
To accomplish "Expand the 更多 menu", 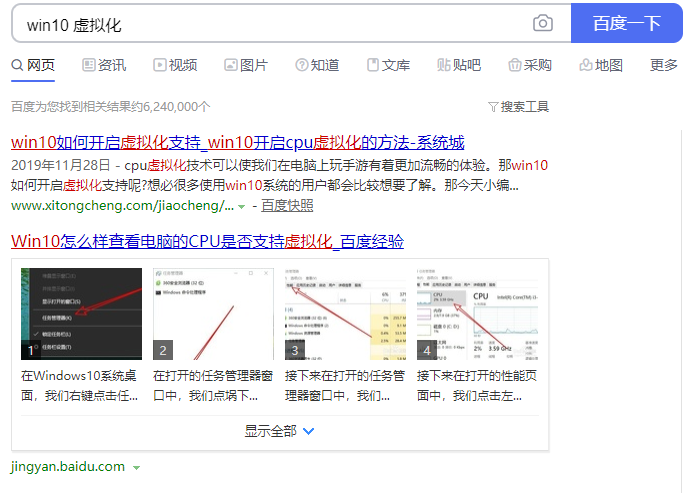I will coord(663,65).
